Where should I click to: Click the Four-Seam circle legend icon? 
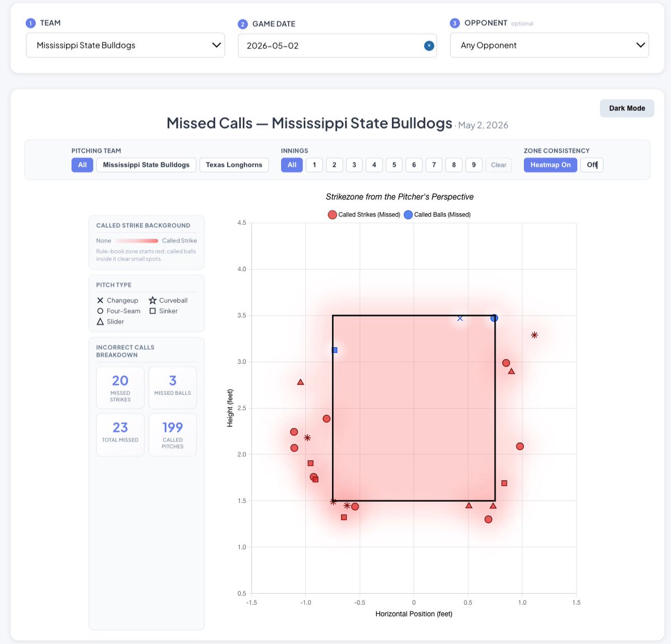(100, 311)
